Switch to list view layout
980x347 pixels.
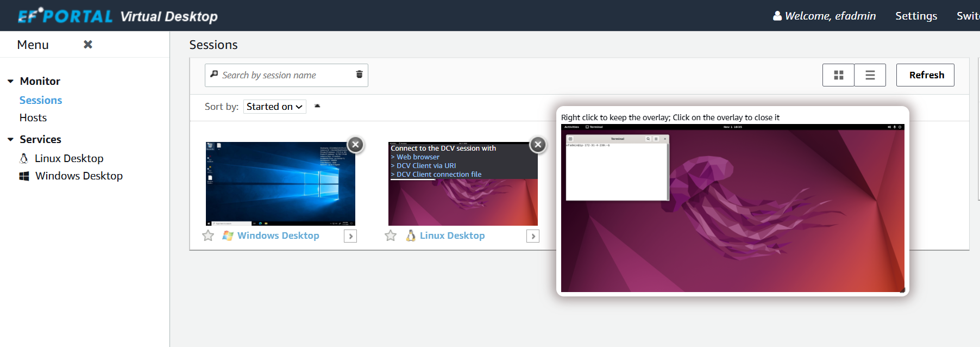tap(870, 75)
